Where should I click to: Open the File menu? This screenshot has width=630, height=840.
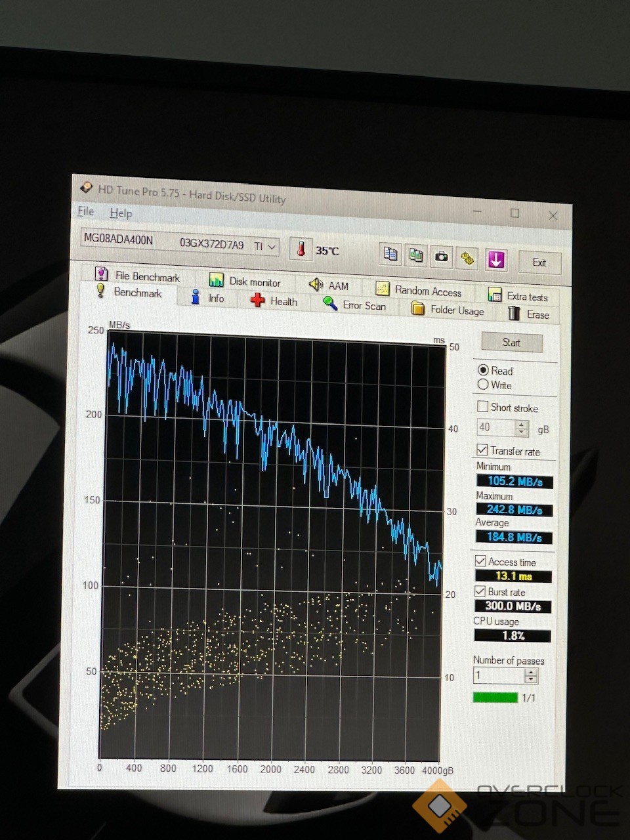pos(86,211)
